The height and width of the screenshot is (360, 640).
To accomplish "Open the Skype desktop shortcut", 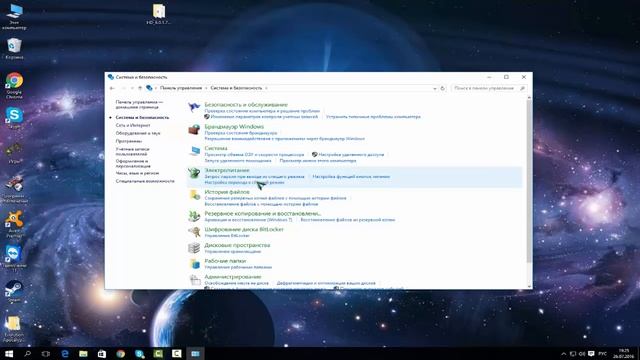I will (14, 118).
